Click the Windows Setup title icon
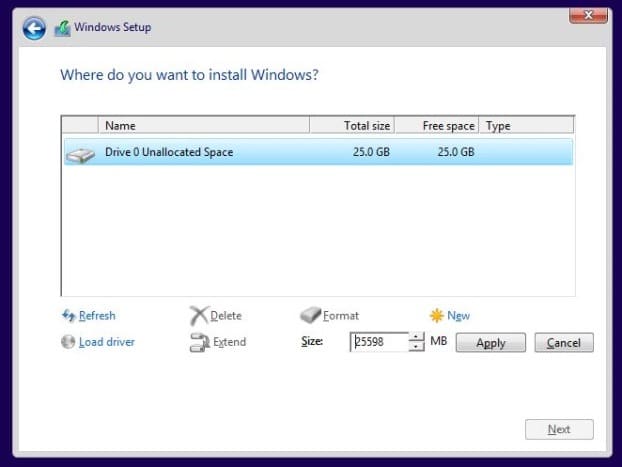Viewport: 622px width, 467px height. tap(62, 28)
